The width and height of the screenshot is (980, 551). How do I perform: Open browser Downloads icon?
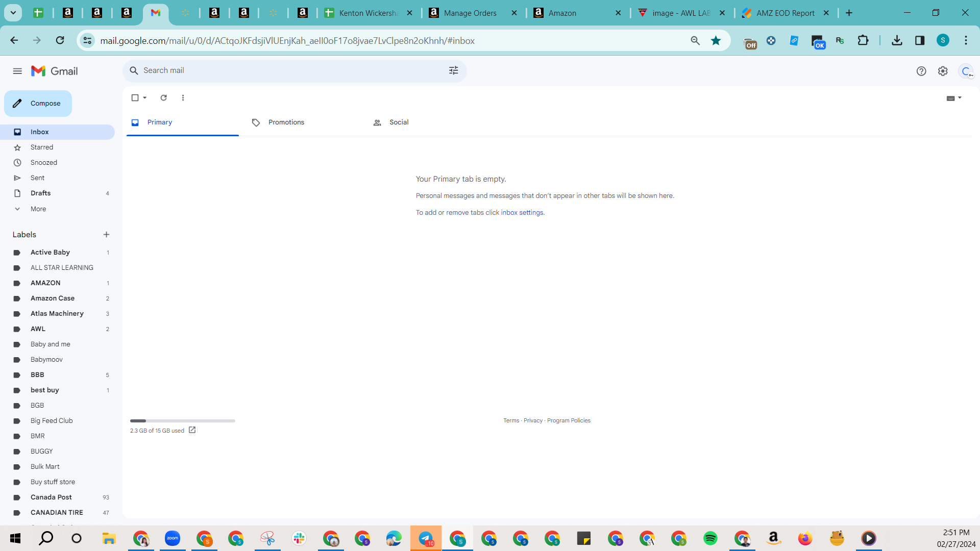point(897,40)
